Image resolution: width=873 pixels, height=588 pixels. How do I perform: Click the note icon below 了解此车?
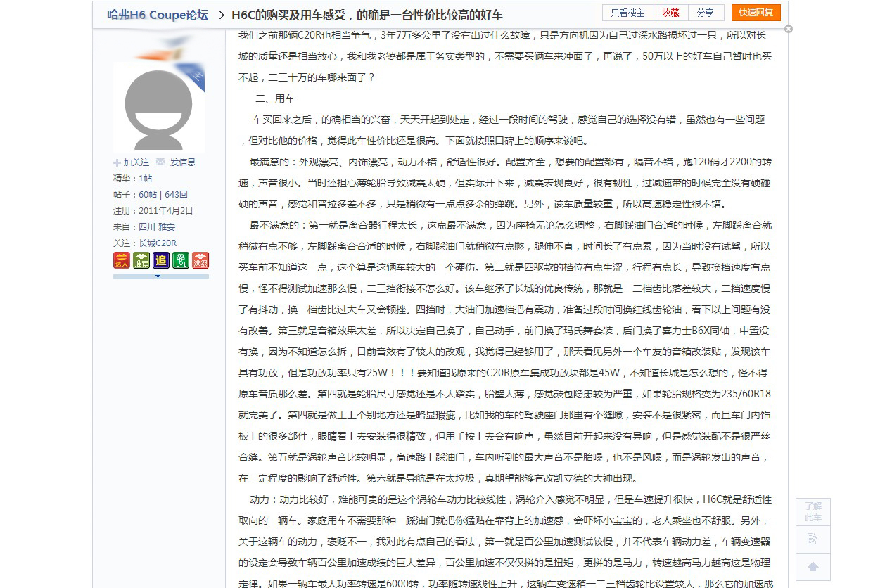click(x=813, y=539)
